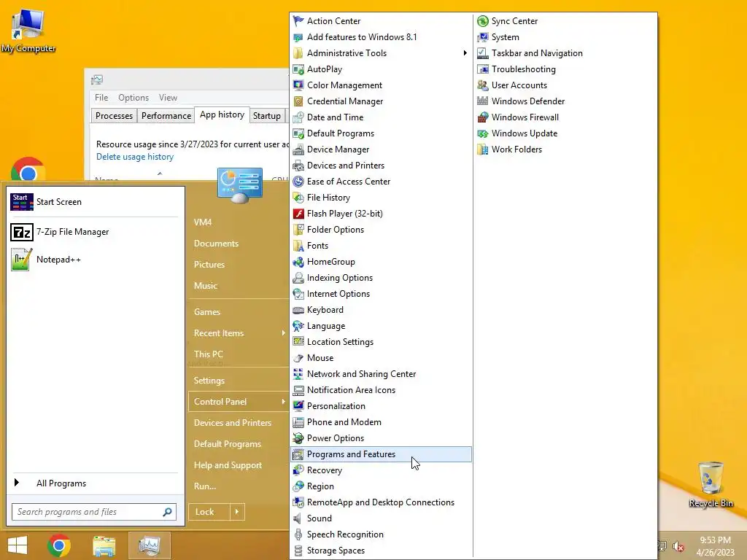Click the Color Management icon
The image size is (747, 560).
click(x=298, y=85)
